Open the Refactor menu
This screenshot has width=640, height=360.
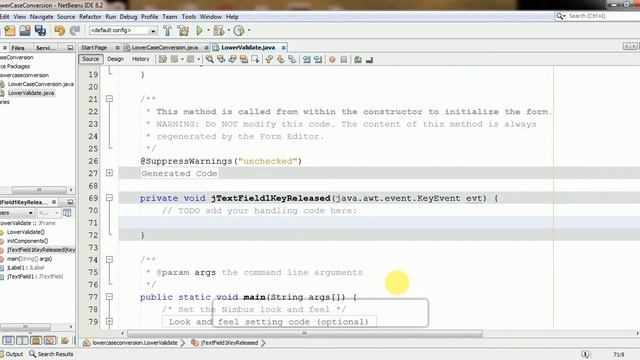(90, 17)
